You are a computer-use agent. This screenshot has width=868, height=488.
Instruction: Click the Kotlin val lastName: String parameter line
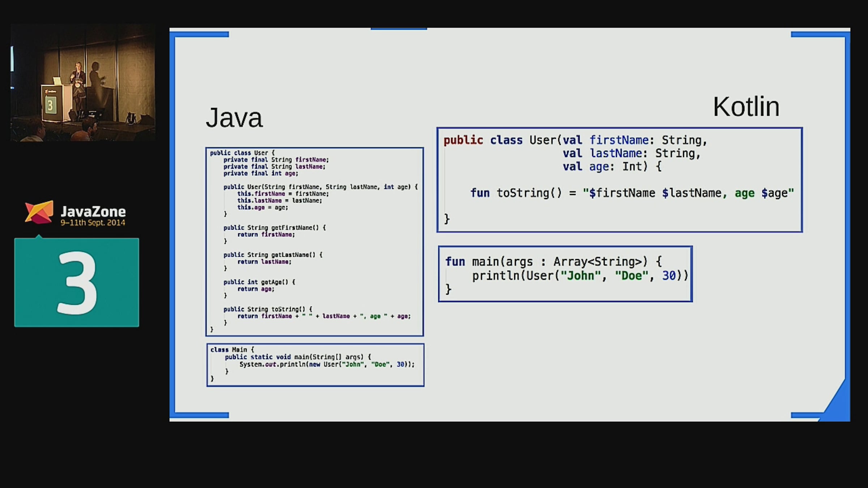click(x=631, y=153)
